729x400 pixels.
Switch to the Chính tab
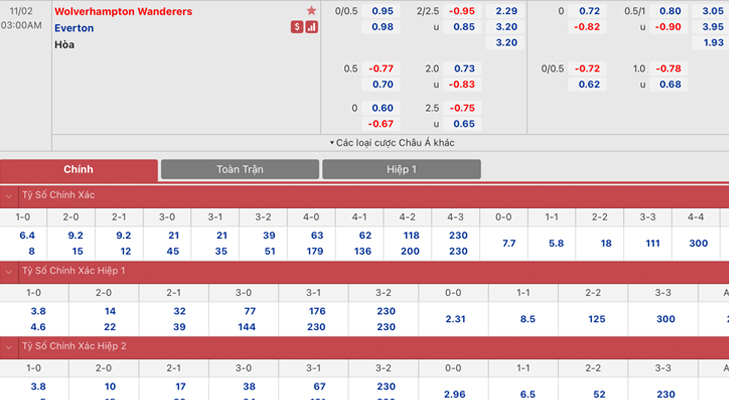coord(78,170)
